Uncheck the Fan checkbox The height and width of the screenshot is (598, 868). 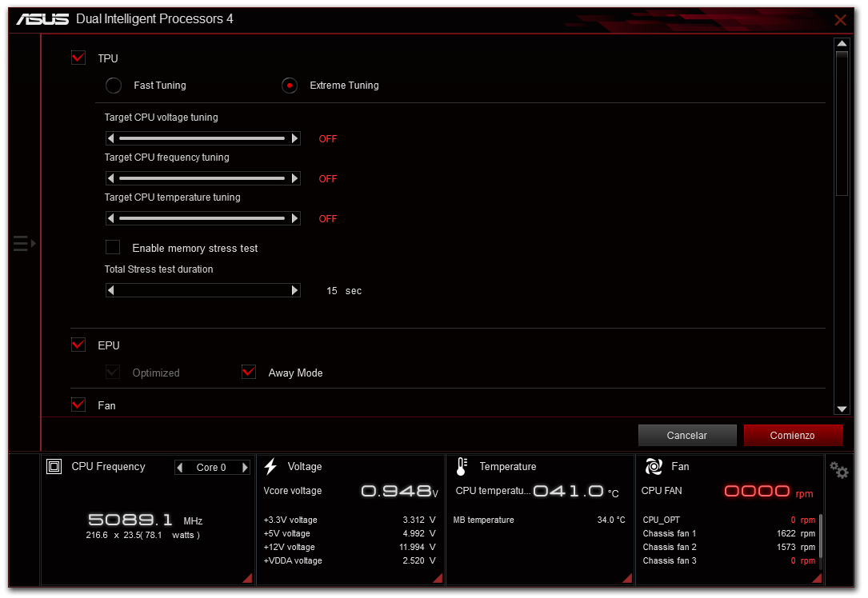pos(78,405)
